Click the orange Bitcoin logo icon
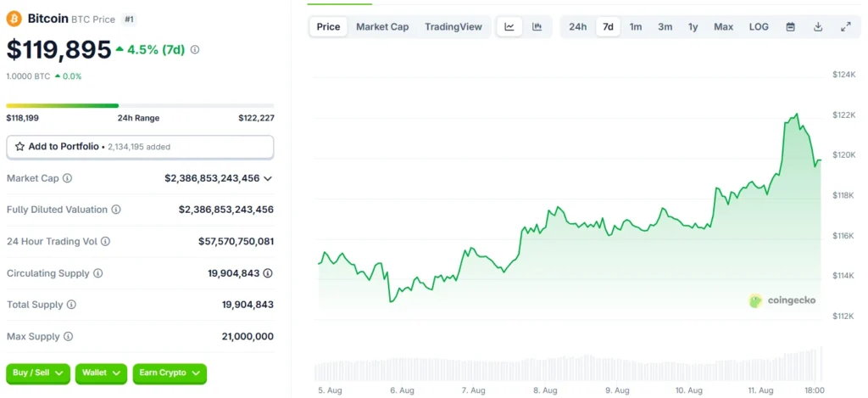Screen dimensions: 868x398 pyautogui.click(x=14, y=19)
